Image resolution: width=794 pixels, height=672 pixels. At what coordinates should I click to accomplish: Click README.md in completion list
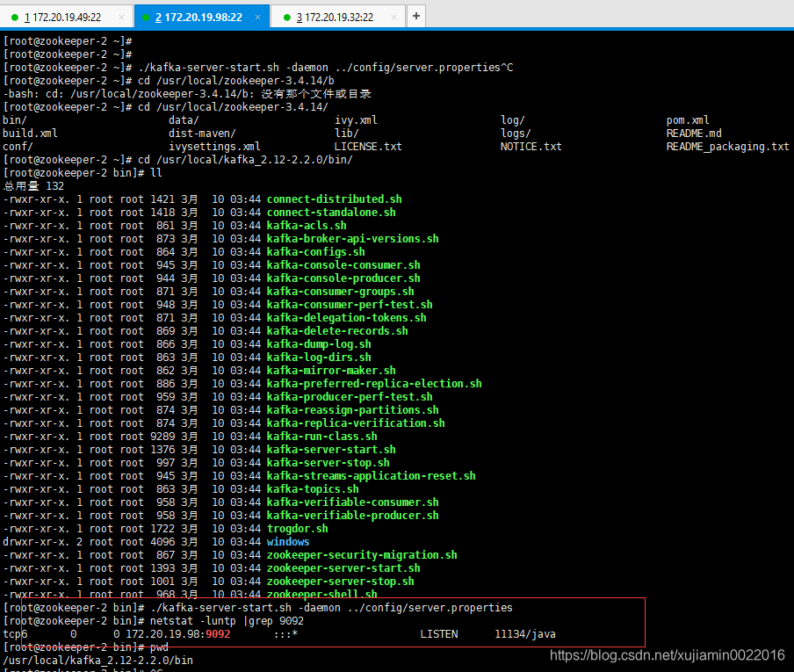694,134
